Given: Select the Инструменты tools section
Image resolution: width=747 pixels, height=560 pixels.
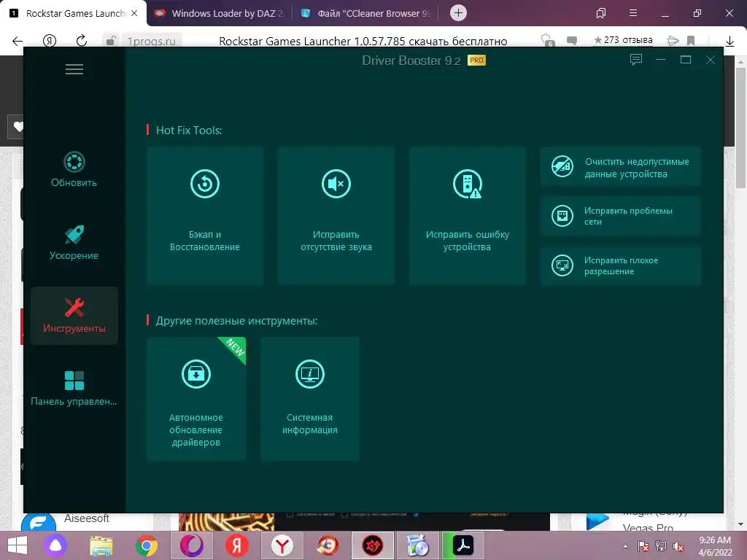Looking at the screenshot, I should pos(74,315).
